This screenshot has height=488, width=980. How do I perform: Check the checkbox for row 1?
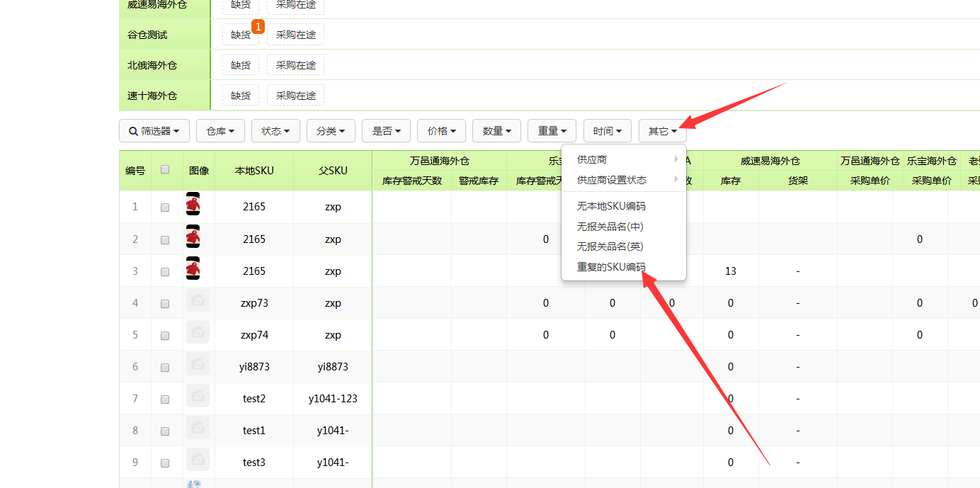point(165,208)
